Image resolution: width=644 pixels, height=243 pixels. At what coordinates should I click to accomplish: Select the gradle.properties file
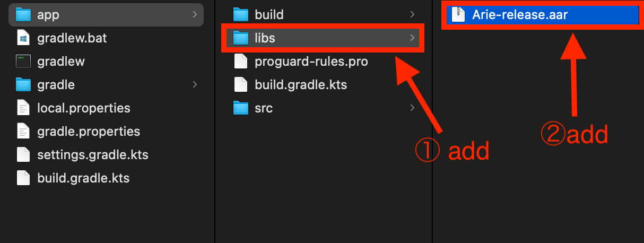pyautogui.click(x=89, y=131)
